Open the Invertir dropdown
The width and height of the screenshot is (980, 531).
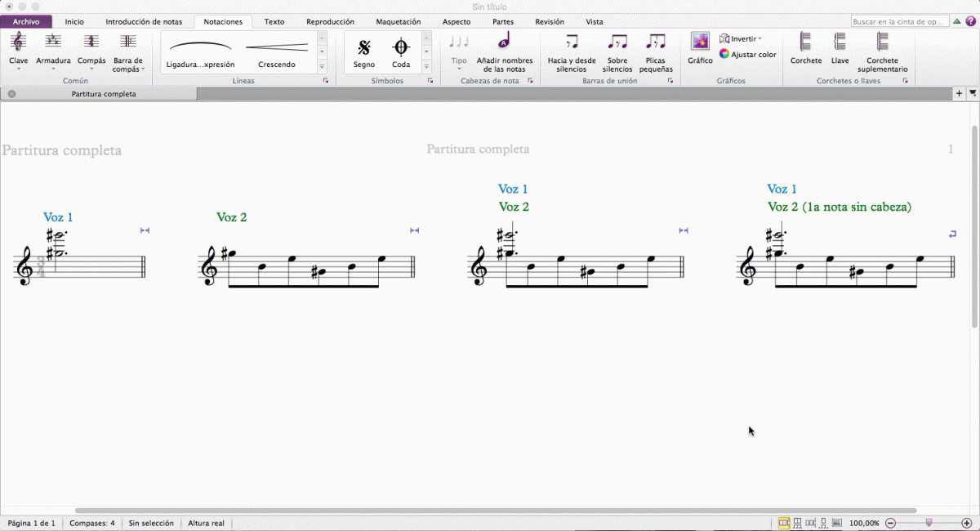741,38
